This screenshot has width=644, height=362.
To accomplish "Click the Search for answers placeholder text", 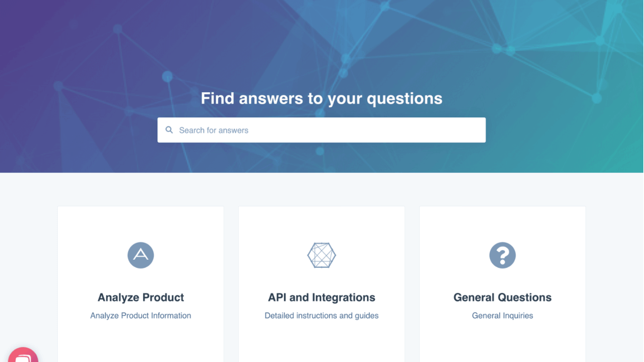I will [x=214, y=130].
